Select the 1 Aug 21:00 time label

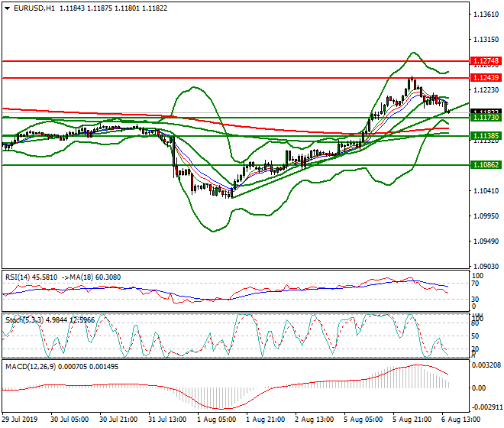click(266, 420)
